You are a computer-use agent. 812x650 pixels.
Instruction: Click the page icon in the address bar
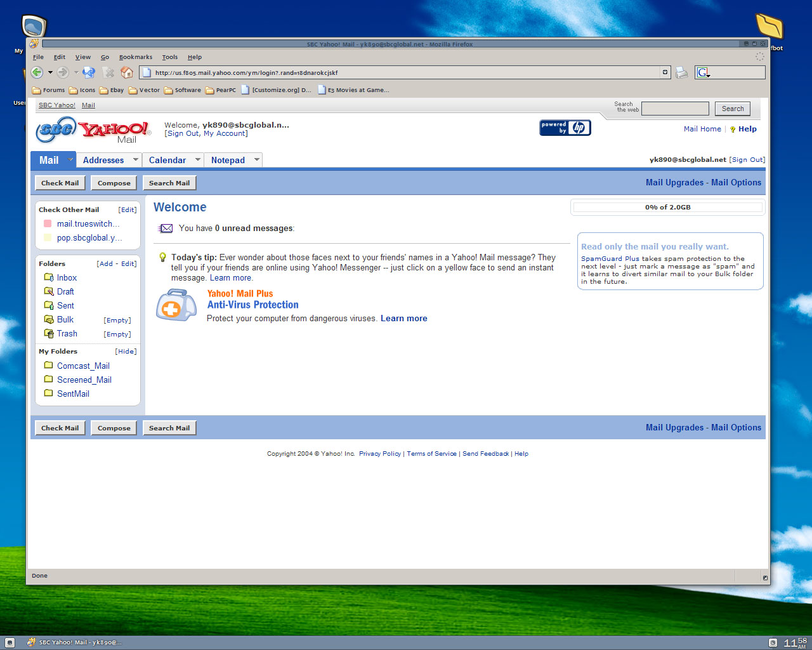[x=146, y=72]
